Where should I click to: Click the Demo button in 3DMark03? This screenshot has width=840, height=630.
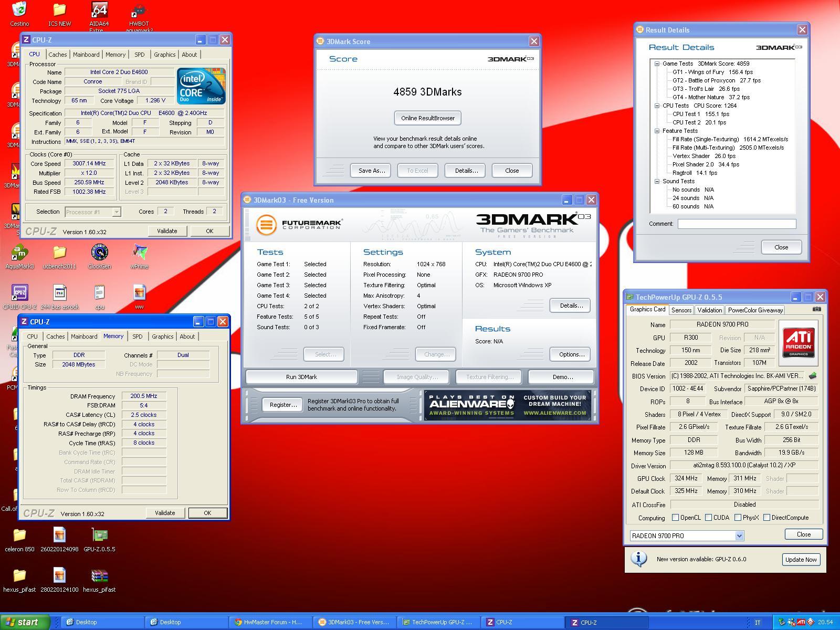[562, 377]
